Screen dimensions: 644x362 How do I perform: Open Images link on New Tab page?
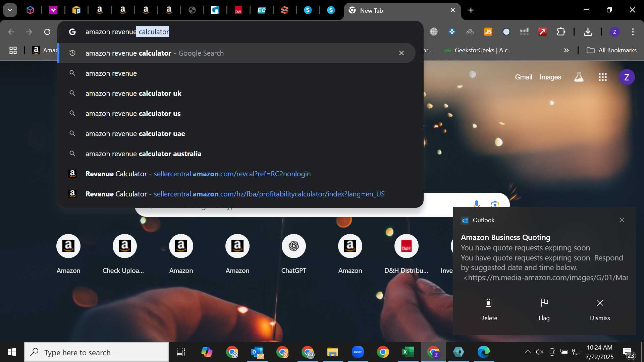pos(550,77)
